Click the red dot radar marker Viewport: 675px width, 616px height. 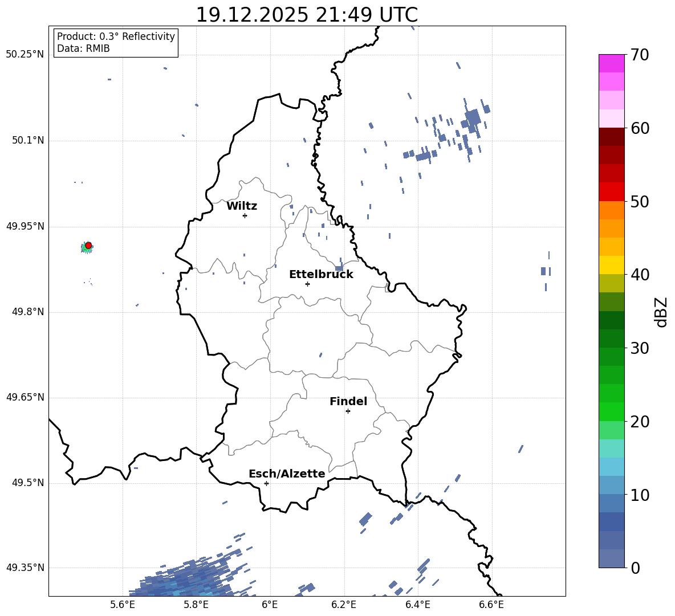coord(88,246)
